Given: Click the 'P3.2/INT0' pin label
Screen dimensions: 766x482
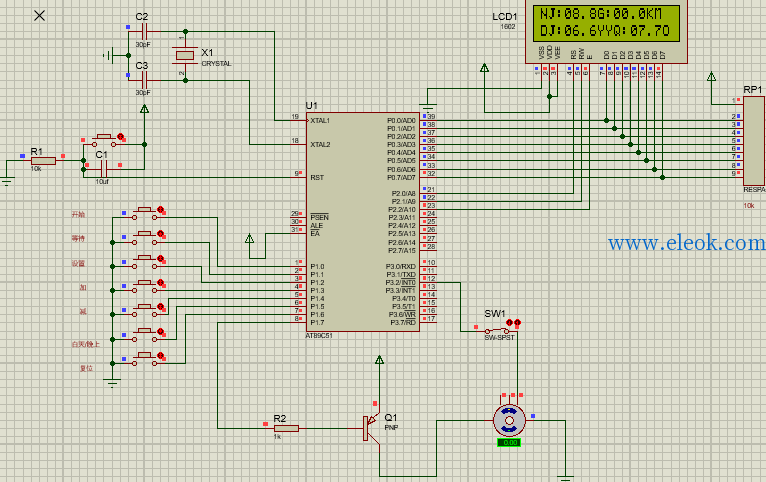Looking at the screenshot, I should click(401, 283).
